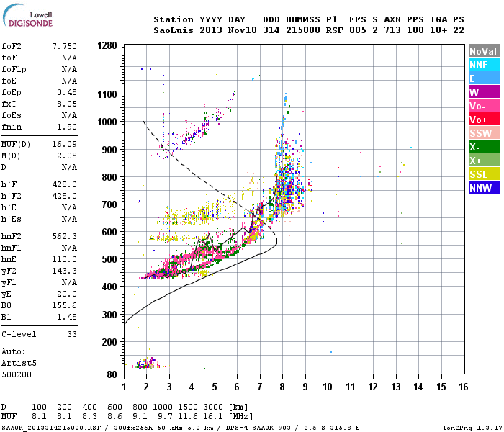Click the 16 MHz x-axis label
Viewport: 504px width, 432px height.
coord(464,387)
